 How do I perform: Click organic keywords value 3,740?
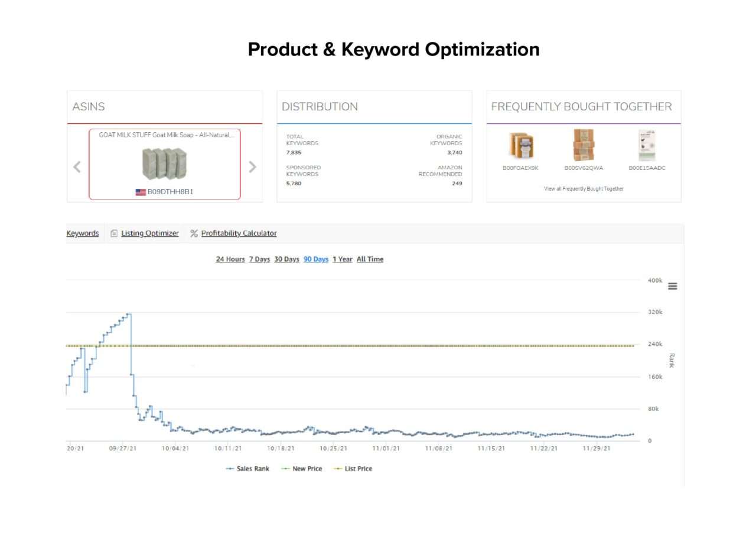point(455,152)
